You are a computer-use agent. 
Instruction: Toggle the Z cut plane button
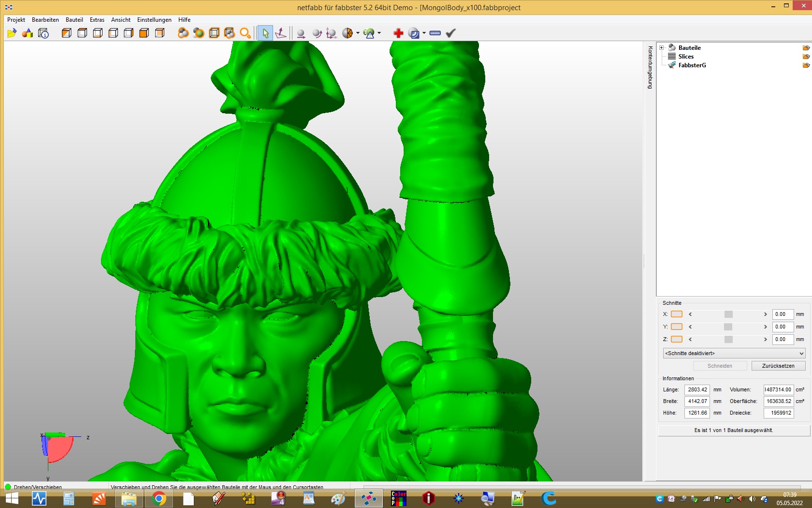point(677,339)
